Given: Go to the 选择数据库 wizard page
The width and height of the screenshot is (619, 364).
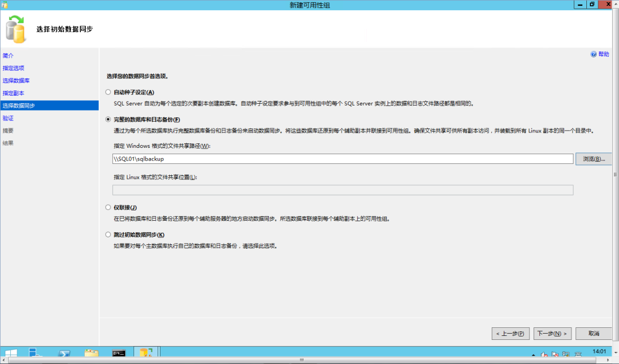Looking at the screenshot, I should tap(16, 80).
